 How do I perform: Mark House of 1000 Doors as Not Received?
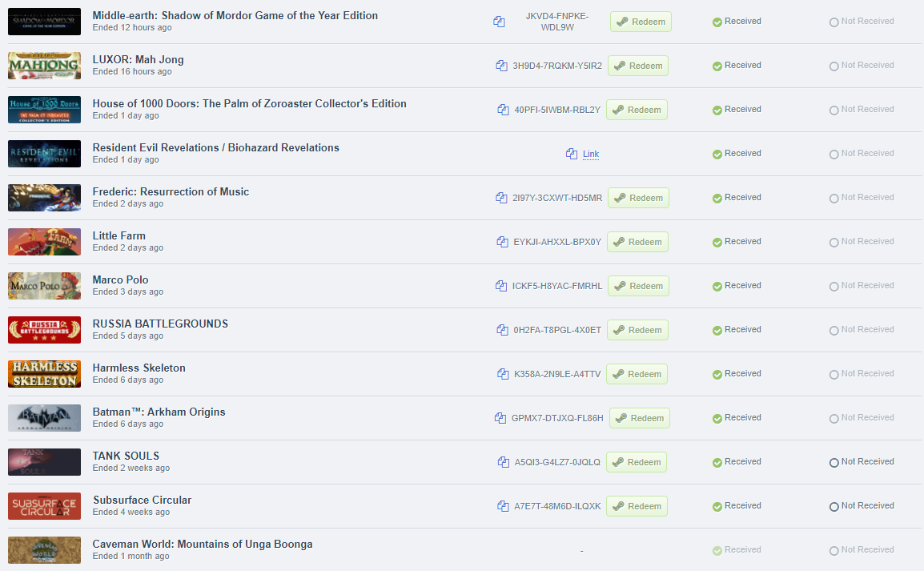(862, 110)
